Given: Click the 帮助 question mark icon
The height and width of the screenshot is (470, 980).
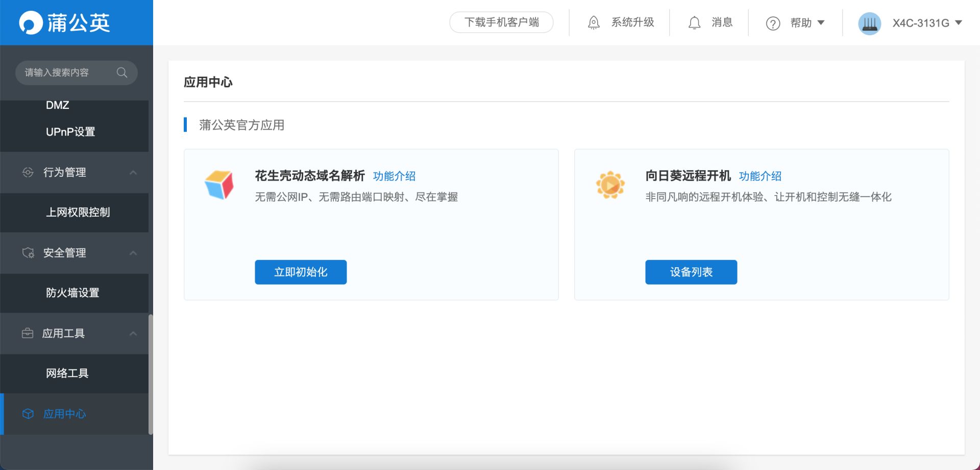Looking at the screenshot, I should [773, 23].
